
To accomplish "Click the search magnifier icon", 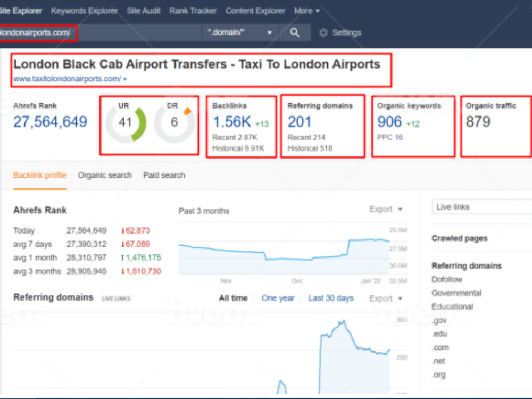I will click(x=295, y=32).
